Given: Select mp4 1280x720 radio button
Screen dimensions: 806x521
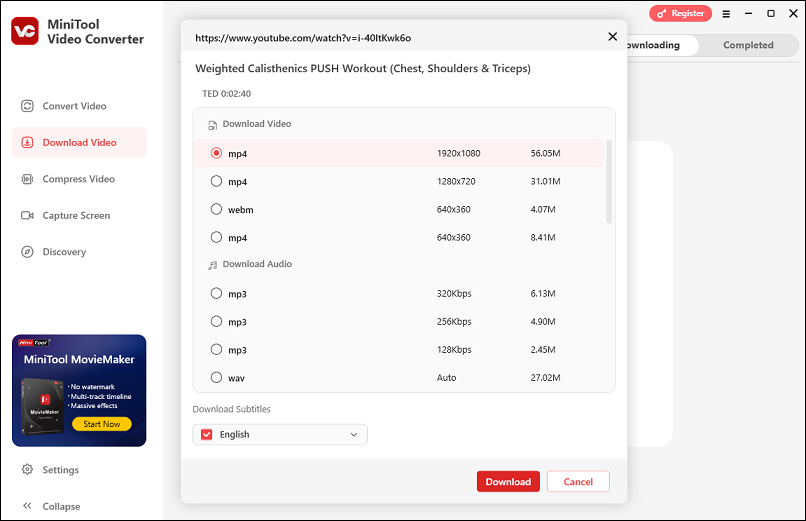Looking at the screenshot, I should 216,181.
